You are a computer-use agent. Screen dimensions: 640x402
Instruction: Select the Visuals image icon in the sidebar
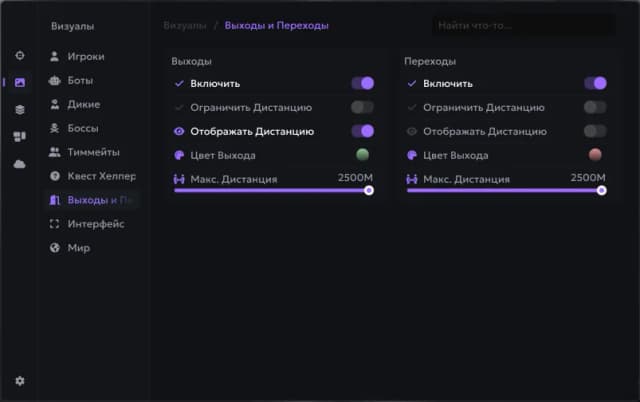click(20, 82)
